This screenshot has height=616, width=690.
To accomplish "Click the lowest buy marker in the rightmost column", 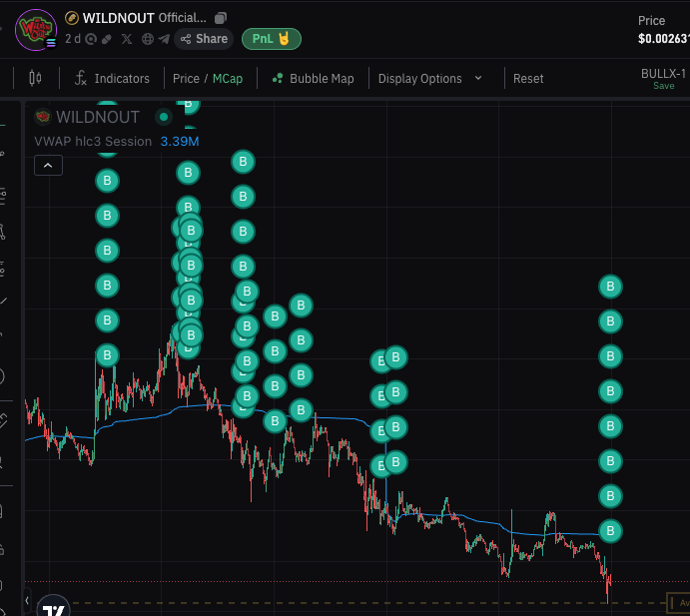I will pos(610,531).
